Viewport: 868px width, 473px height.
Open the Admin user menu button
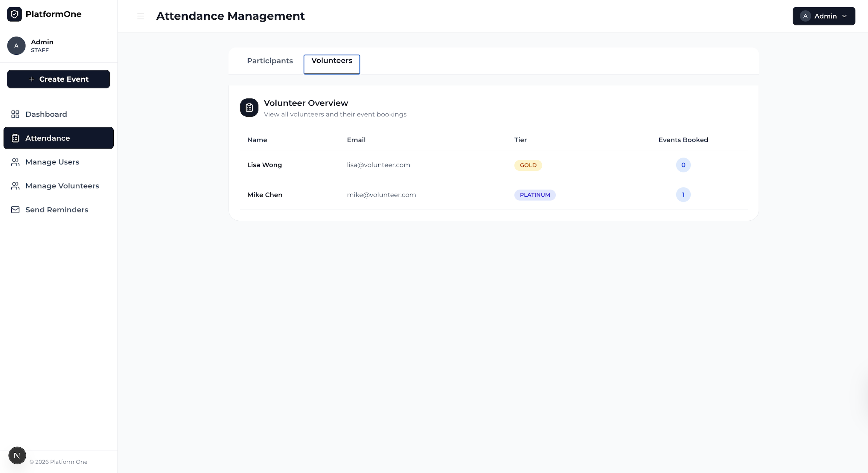pos(823,16)
